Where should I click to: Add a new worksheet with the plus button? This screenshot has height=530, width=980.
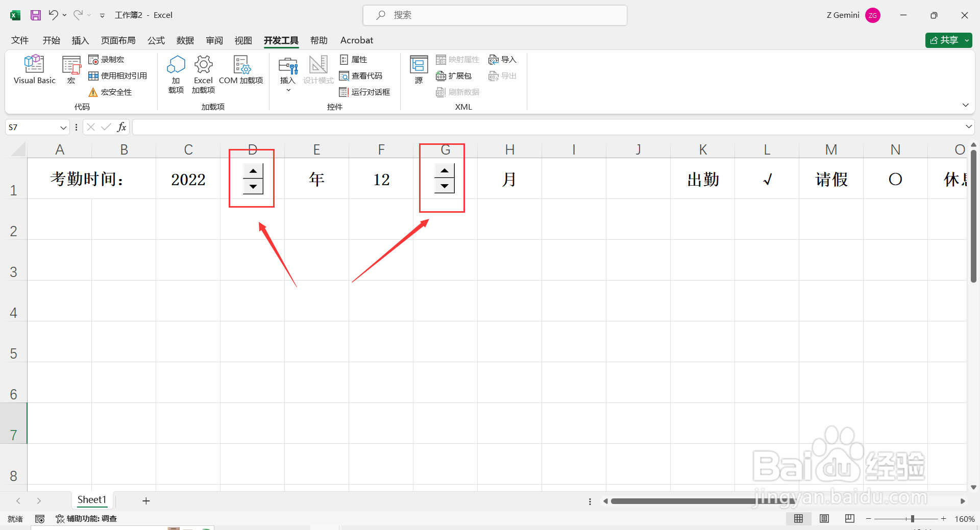coord(146,500)
